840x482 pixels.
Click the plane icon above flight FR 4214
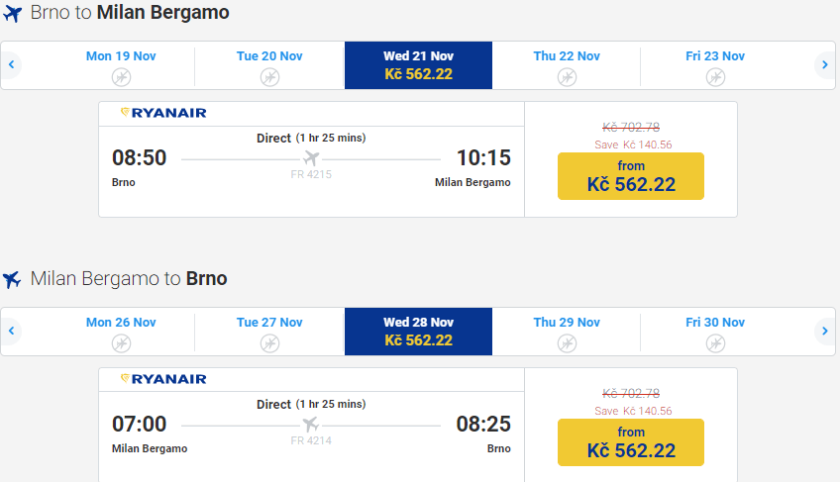point(310,424)
